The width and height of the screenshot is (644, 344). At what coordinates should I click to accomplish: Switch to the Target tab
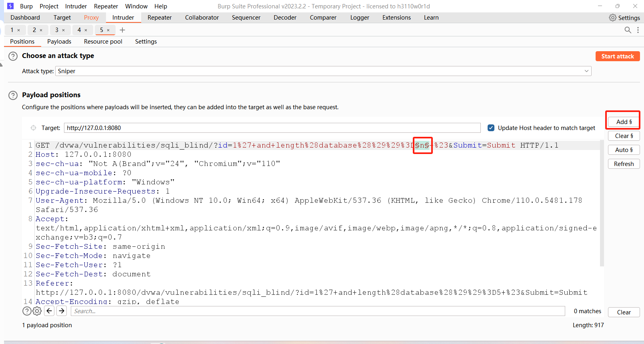(62, 18)
